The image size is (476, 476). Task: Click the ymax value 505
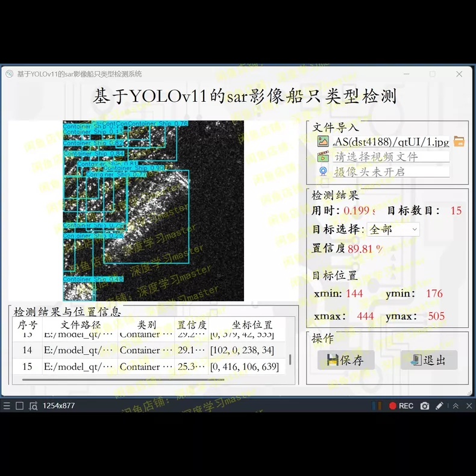(436, 316)
